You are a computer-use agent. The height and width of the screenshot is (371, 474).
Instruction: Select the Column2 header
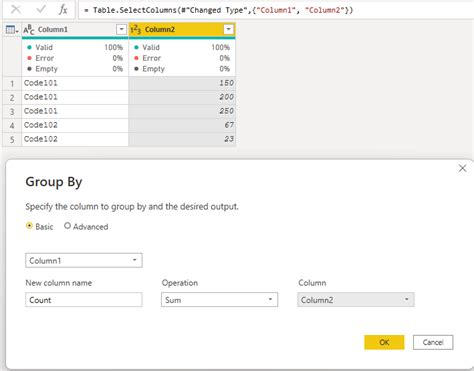(182, 30)
